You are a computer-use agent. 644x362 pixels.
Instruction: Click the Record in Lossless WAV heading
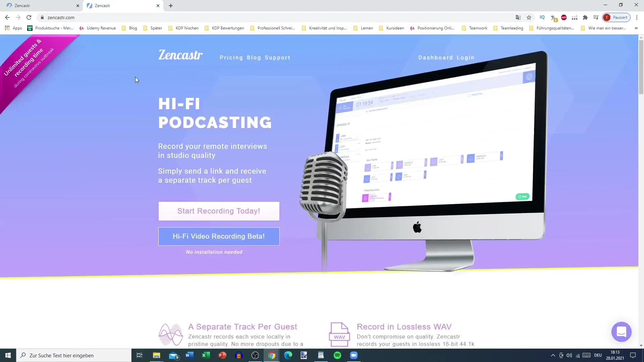click(404, 327)
